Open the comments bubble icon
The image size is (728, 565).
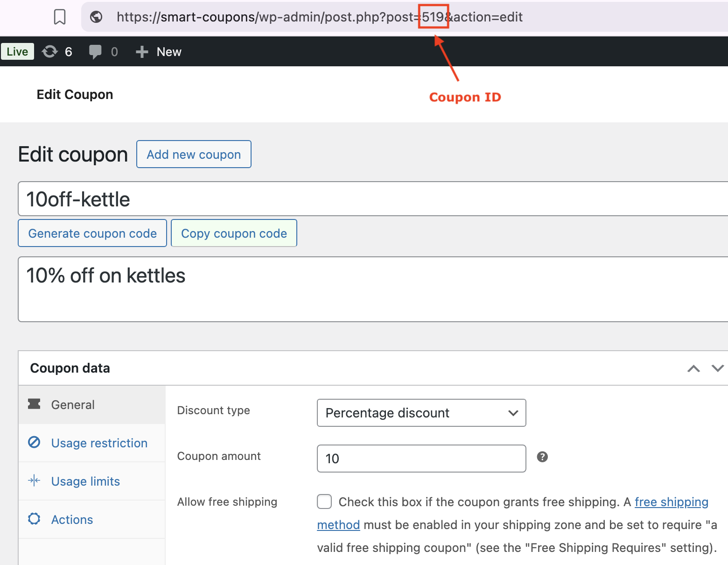tap(95, 52)
